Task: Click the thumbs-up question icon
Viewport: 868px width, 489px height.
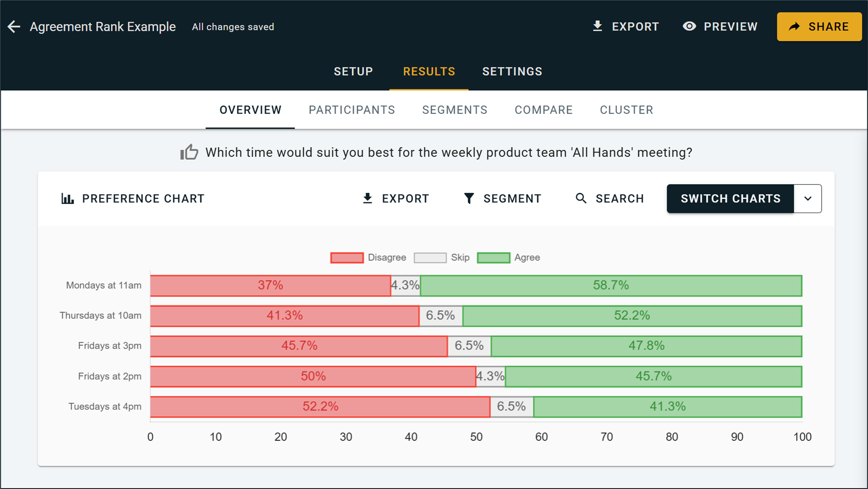Action: (189, 152)
